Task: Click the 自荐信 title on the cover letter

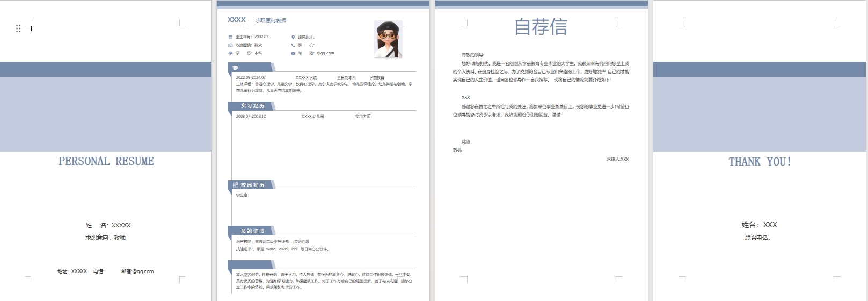Action: click(541, 27)
